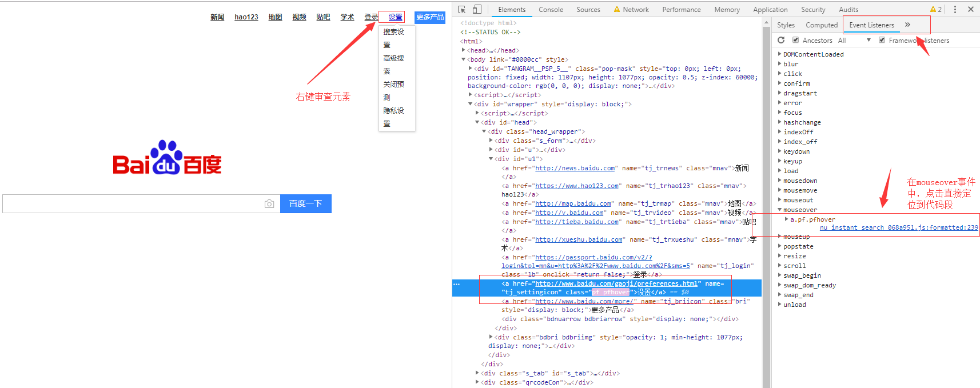Expand the keydown event listener
Image resolution: width=980 pixels, height=388 pixels.
[x=780, y=151]
